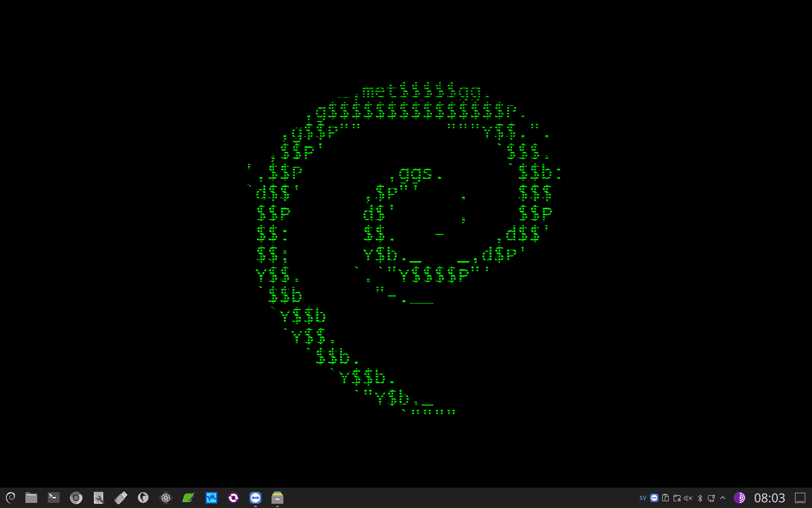The image size is (812, 508).
Task: Open the TeamViewer system tray icon
Action: coord(654,498)
